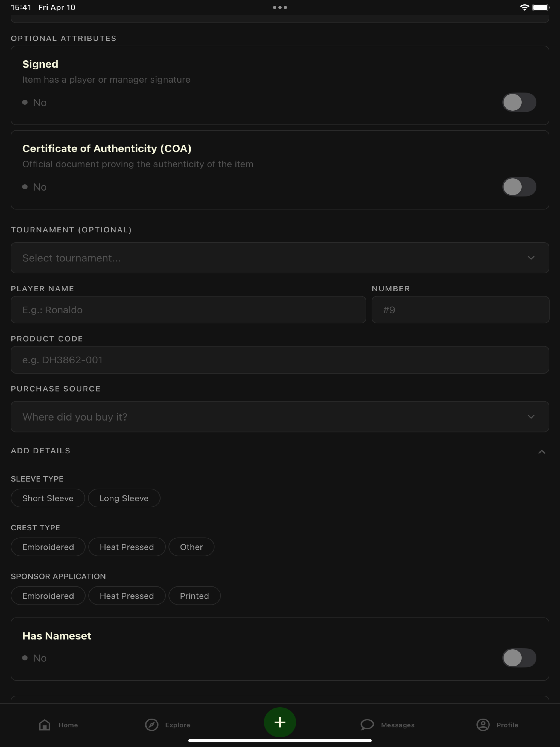
Task: Tap the Signed heading text
Action: [40, 64]
